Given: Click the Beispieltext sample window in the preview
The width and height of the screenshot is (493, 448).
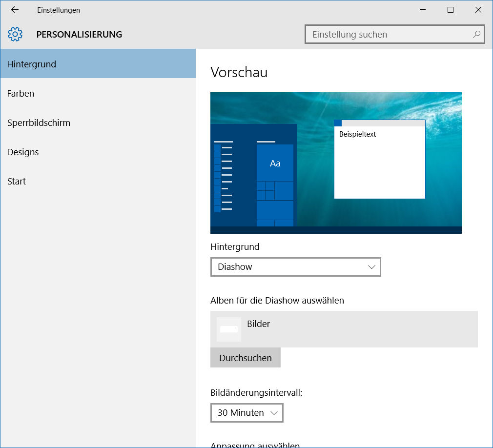Looking at the screenshot, I should pos(379,161).
